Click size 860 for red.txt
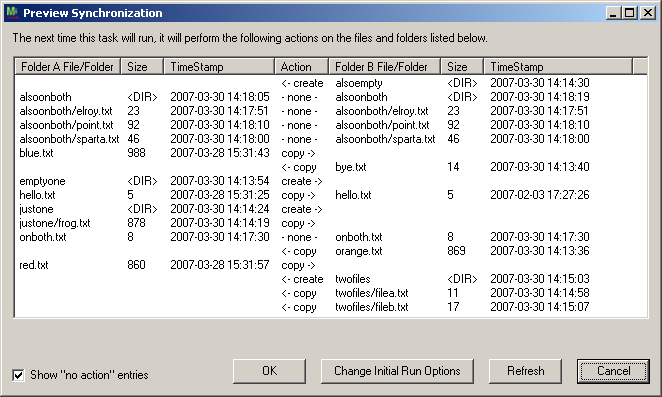The image size is (662, 397). click(136, 265)
